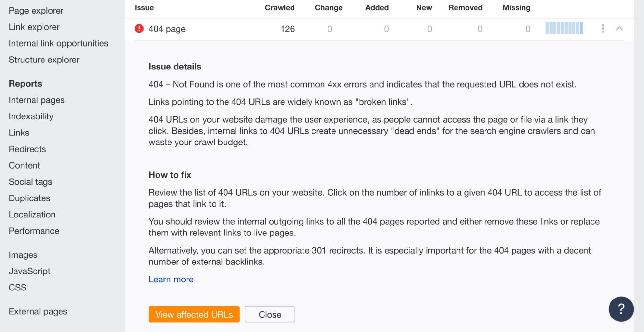
Task: Open the Performance report
Action: (34, 231)
